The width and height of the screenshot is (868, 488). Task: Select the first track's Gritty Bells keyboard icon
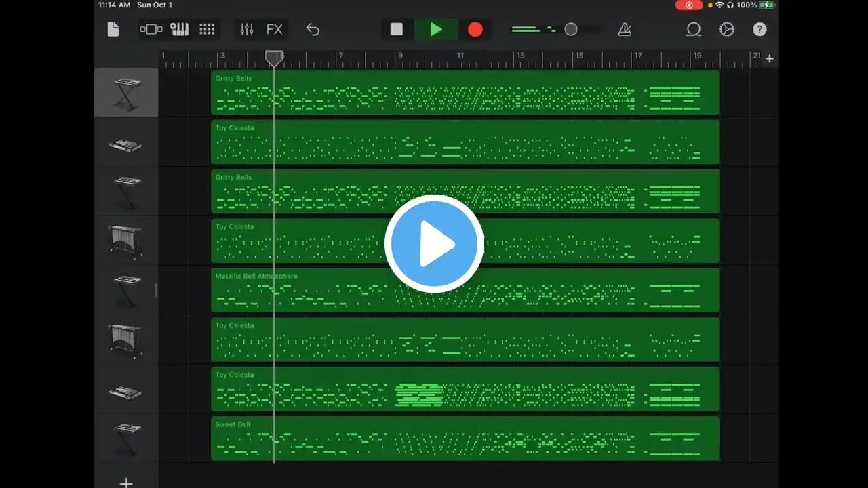(126, 93)
